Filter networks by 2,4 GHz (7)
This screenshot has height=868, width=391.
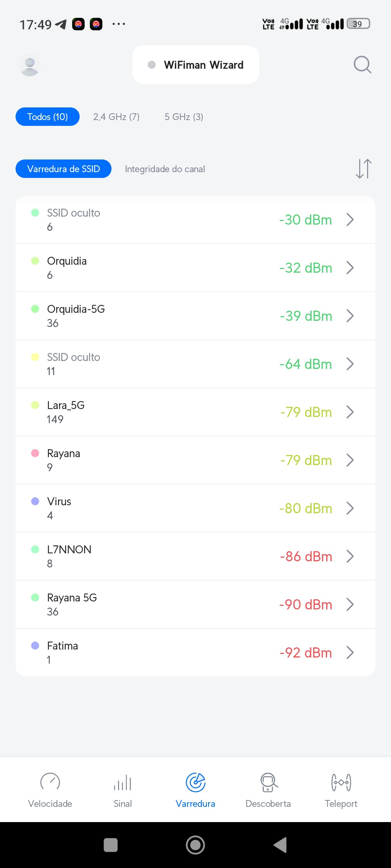[x=116, y=117]
